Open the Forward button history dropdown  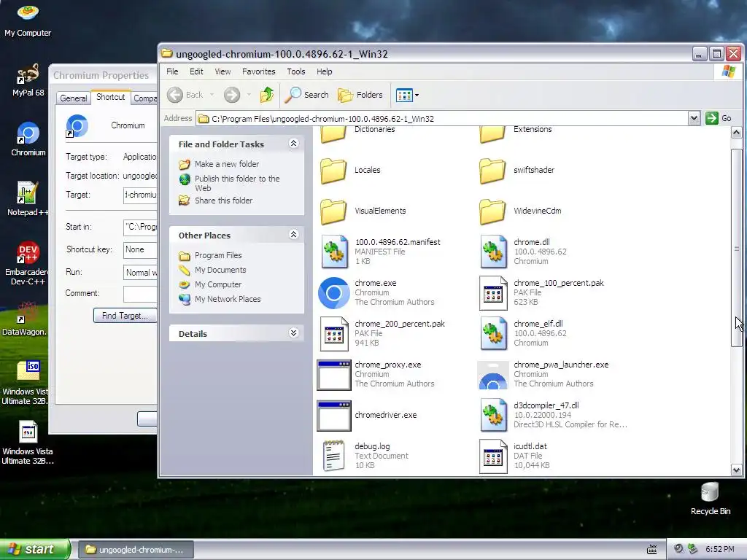(249, 95)
